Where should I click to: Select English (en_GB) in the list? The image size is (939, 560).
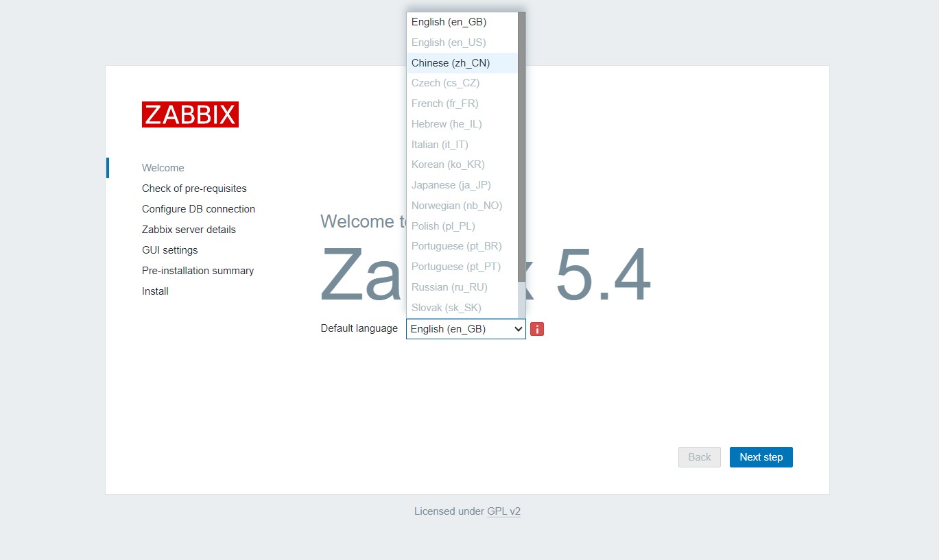pos(462,22)
